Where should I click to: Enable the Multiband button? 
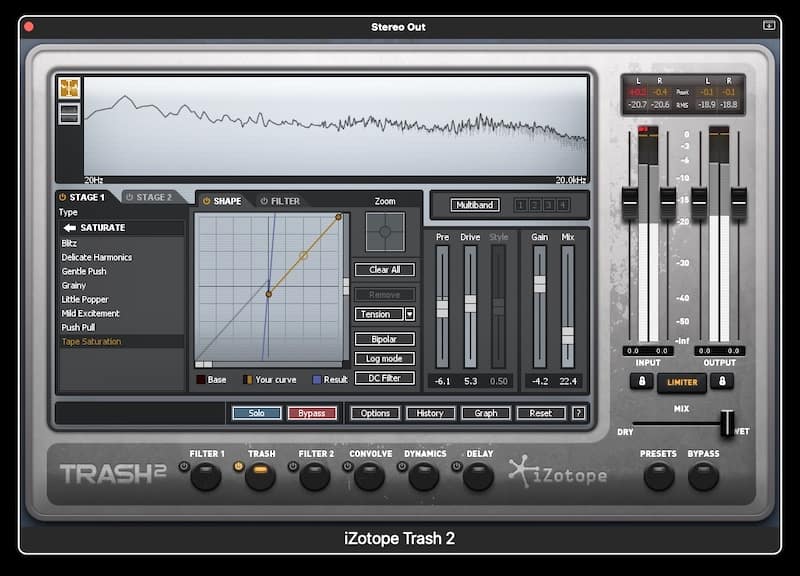pyautogui.click(x=474, y=205)
